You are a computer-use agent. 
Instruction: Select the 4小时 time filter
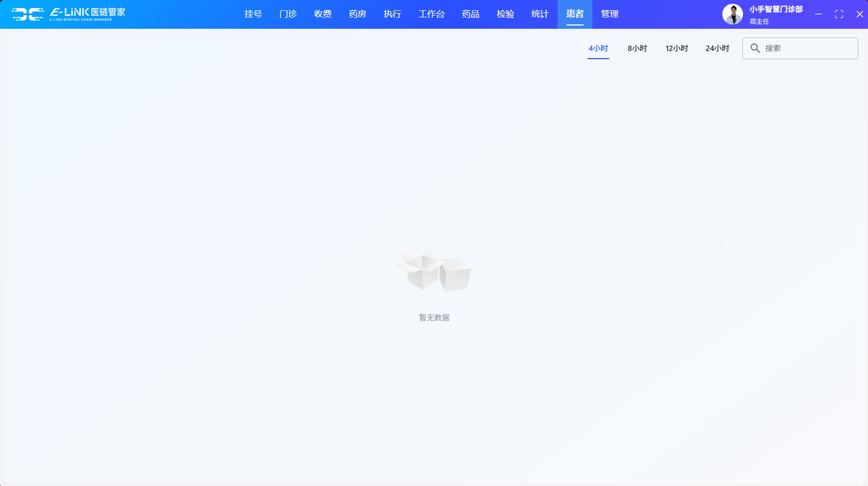point(598,48)
